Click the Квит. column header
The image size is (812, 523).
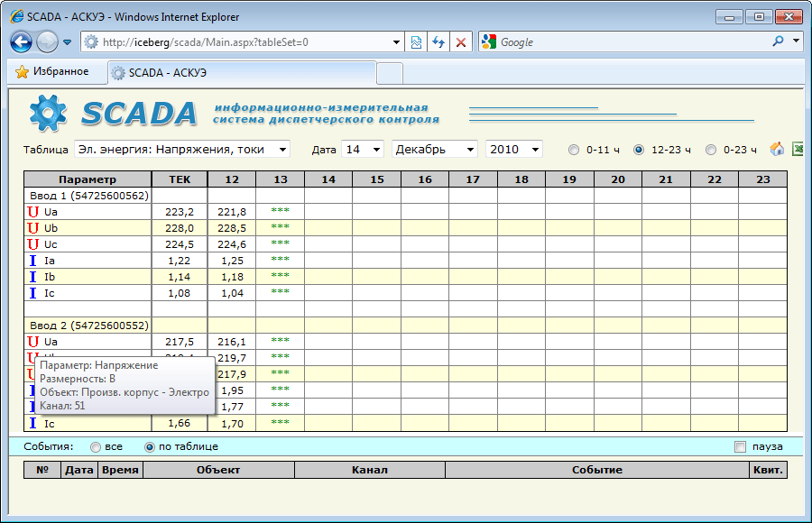point(768,470)
